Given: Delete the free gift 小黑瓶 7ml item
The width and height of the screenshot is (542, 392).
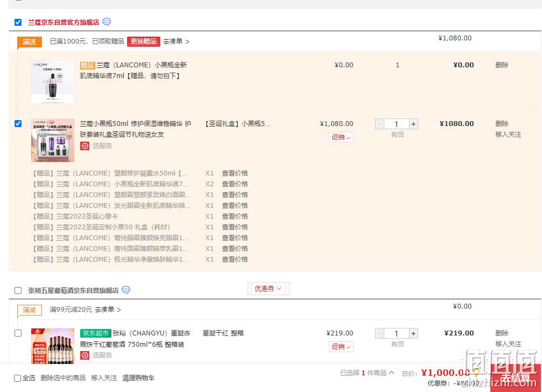Looking at the screenshot, I should (502, 65).
